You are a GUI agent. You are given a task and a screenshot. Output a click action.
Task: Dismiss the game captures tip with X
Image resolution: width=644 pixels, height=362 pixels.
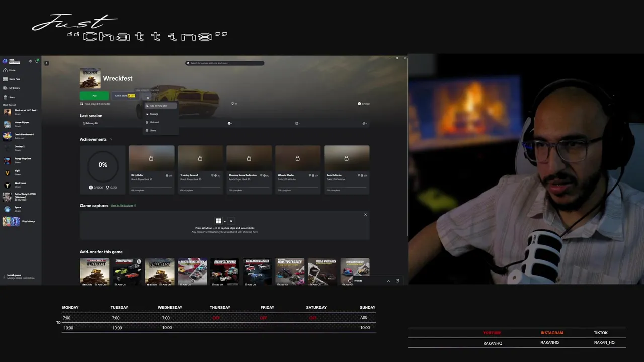pos(365,215)
